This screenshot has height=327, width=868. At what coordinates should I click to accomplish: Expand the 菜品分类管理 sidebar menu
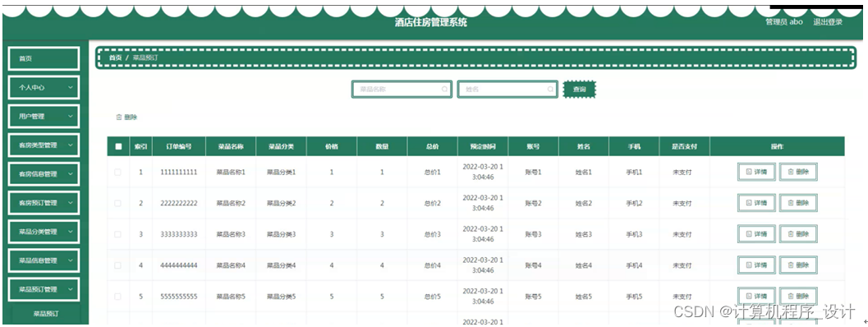44,232
